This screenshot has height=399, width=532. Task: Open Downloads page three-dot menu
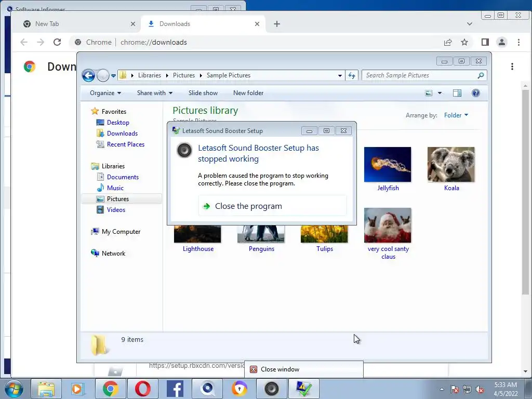pos(512,66)
